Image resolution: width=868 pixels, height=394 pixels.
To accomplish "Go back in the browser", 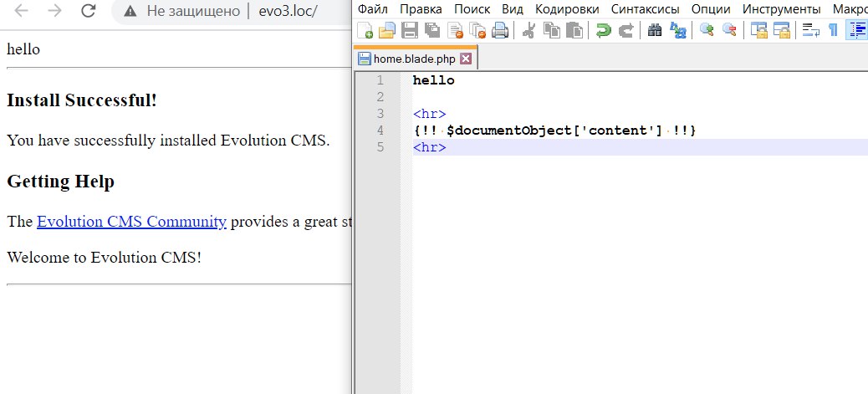I will tap(21, 11).
